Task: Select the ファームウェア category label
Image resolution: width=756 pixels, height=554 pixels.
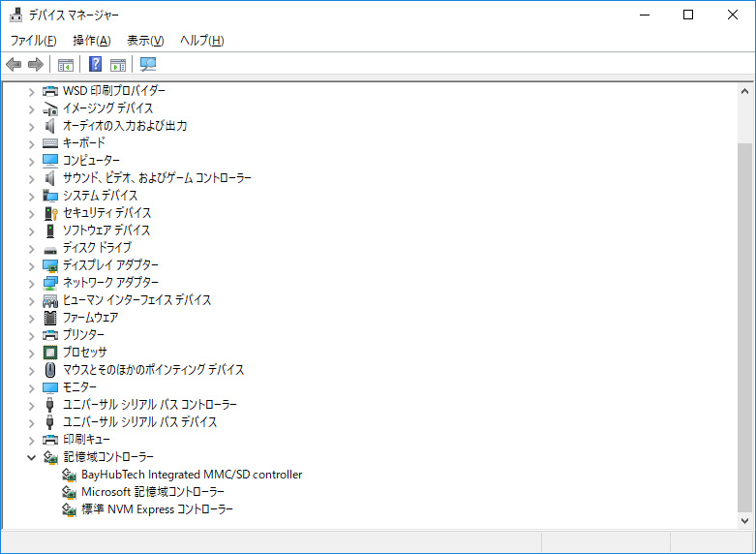Action: [90, 317]
